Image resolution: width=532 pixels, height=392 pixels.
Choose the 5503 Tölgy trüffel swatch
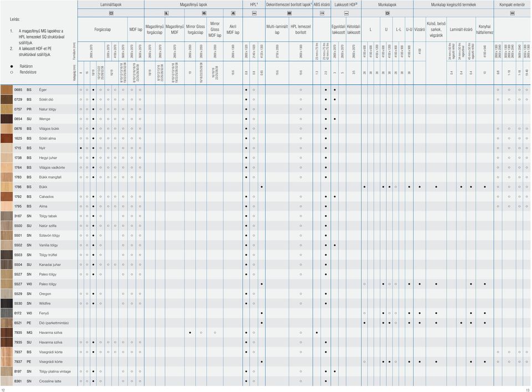click(x=7, y=255)
